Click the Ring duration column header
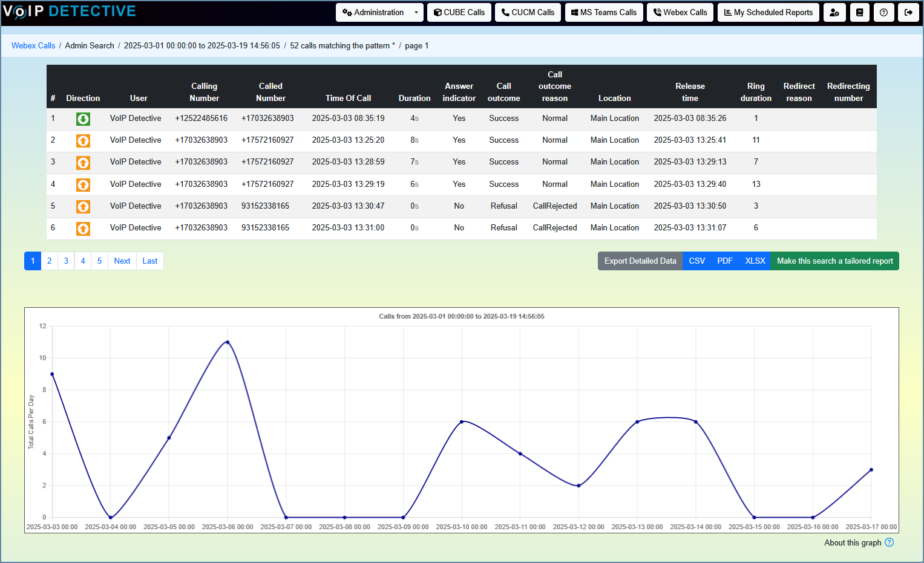 tap(756, 92)
